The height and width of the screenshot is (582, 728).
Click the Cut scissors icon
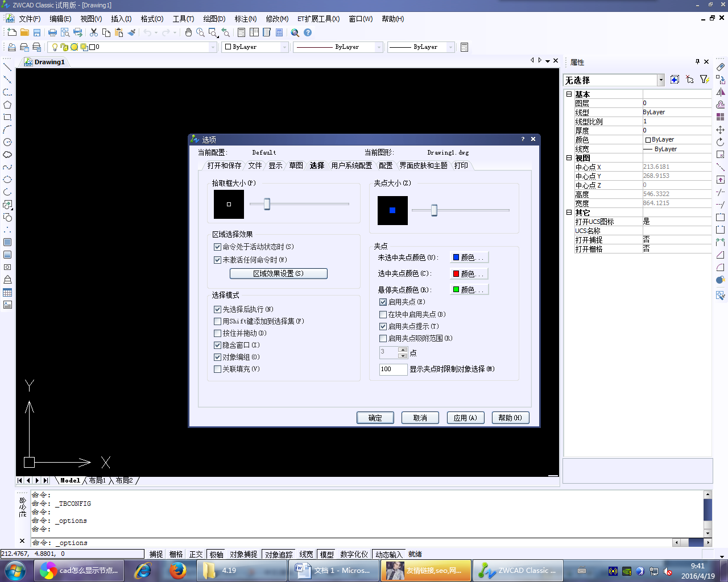coord(94,32)
